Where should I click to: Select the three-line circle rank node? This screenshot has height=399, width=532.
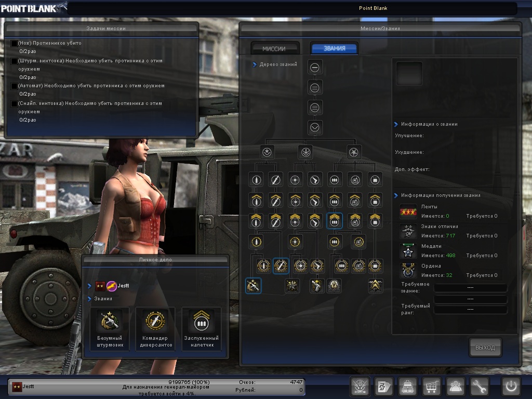tap(315, 108)
